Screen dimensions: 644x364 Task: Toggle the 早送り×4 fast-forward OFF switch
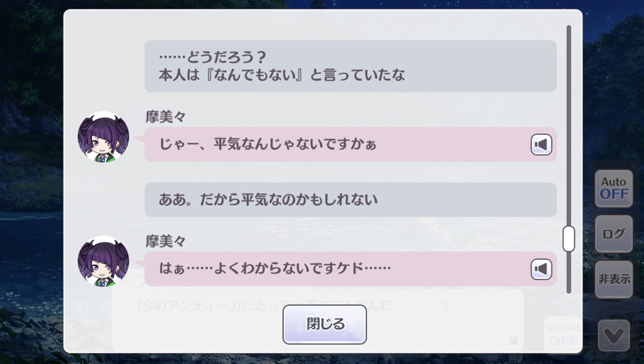pyautogui.click(x=562, y=334)
